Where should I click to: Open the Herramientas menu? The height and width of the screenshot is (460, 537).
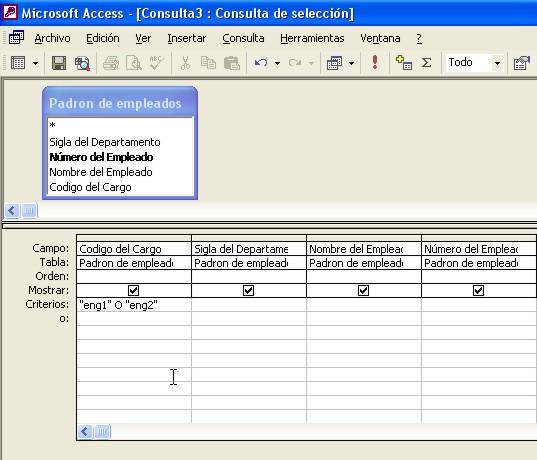312,38
